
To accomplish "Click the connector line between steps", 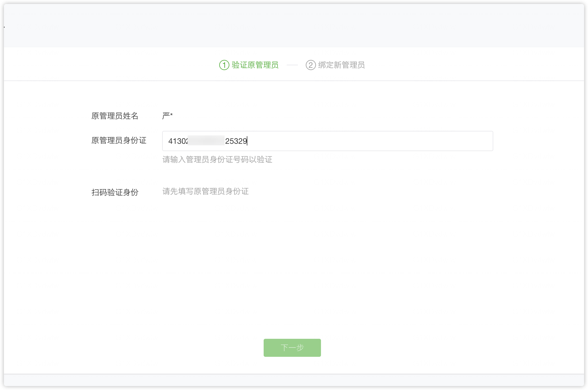I will pos(292,65).
